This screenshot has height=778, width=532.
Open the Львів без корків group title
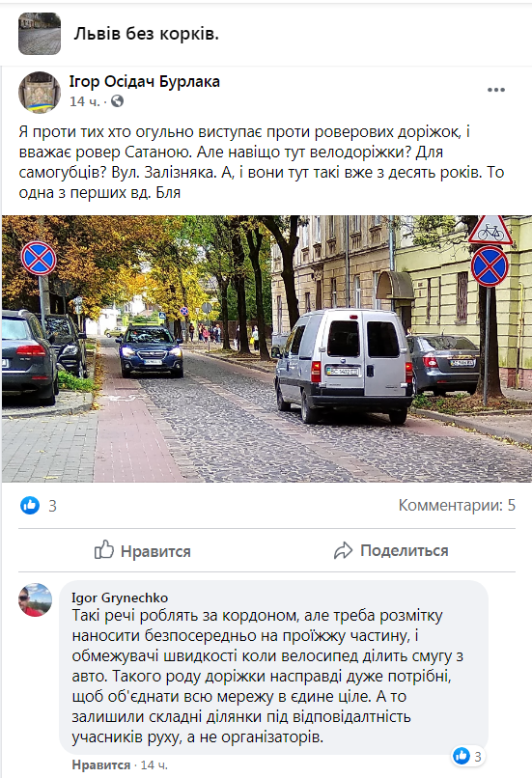click(x=147, y=34)
